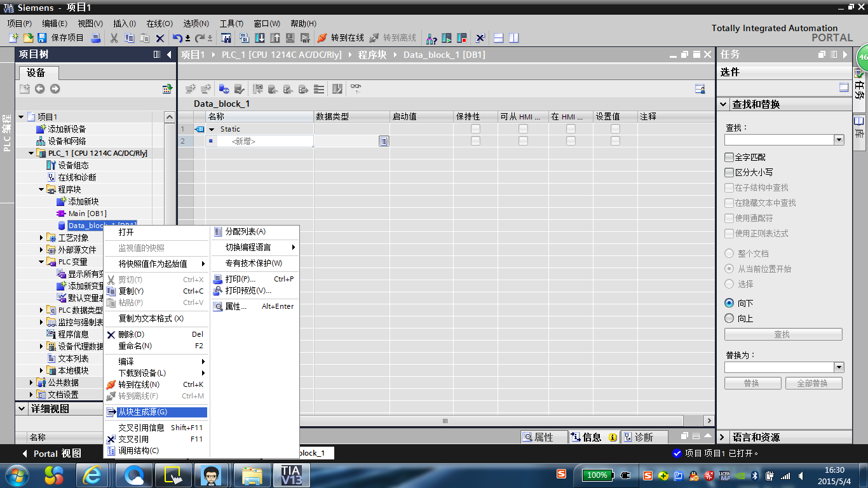
Task: Open the 查找 combo box dropdown arrow
Action: coord(839,140)
